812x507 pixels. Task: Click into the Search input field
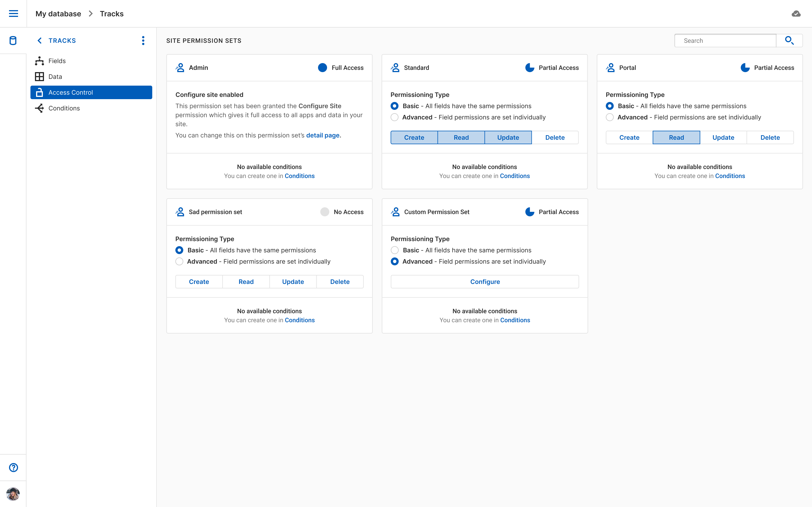click(725, 41)
